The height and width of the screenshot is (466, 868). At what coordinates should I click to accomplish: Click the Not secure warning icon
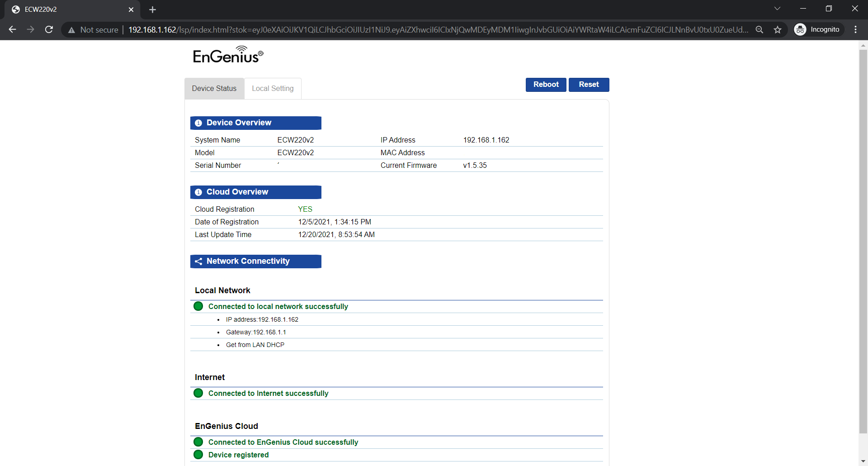71,30
